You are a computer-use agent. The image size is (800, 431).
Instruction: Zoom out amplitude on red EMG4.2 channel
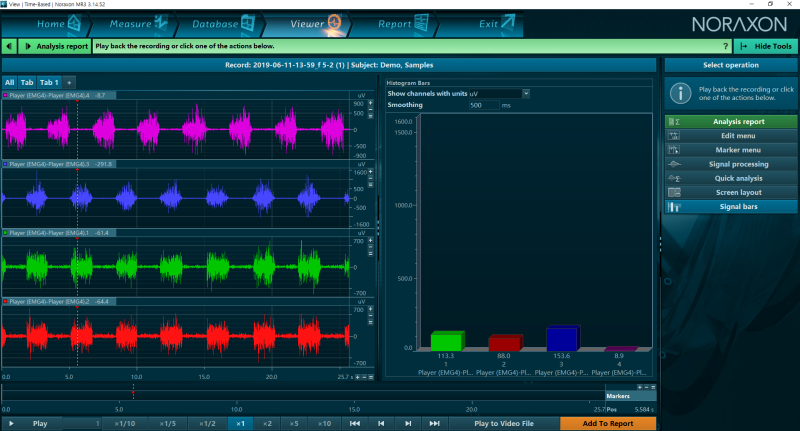(370, 316)
